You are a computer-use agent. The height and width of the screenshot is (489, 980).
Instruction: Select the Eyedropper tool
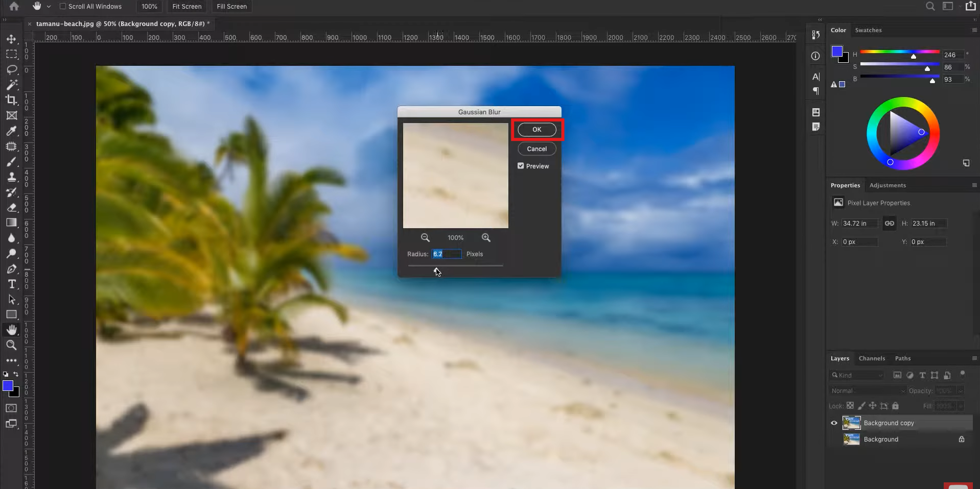[11, 131]
